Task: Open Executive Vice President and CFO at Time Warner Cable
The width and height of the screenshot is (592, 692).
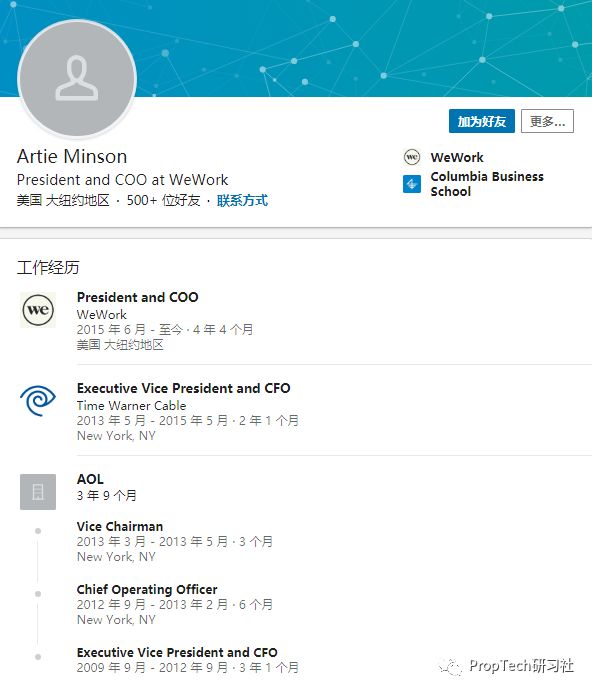Action: click(x=183, y=388)
